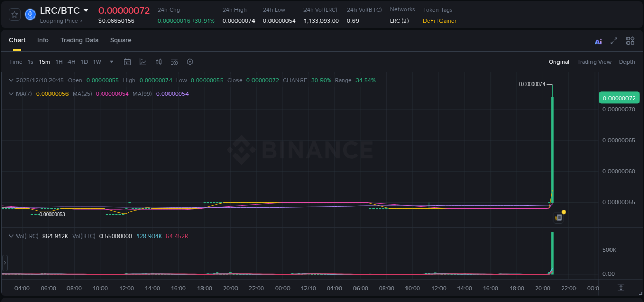Launch the Ai analysis feature

pos(598,41)
